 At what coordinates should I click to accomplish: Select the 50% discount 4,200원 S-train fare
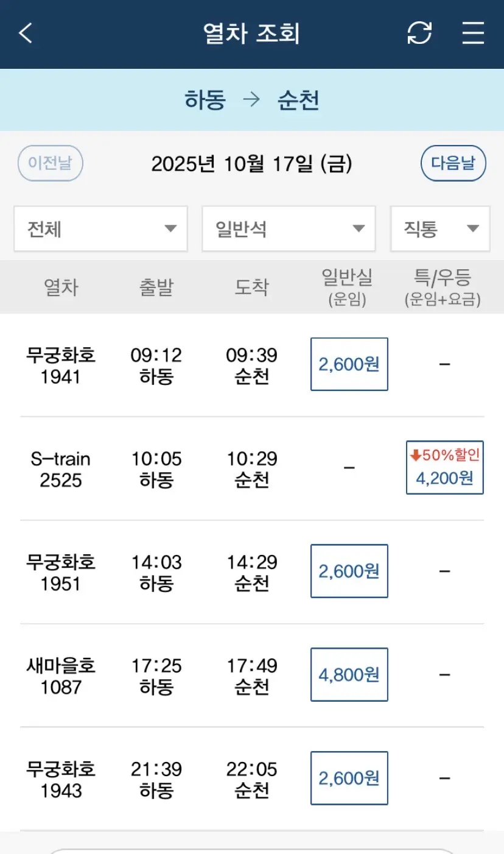444,468
